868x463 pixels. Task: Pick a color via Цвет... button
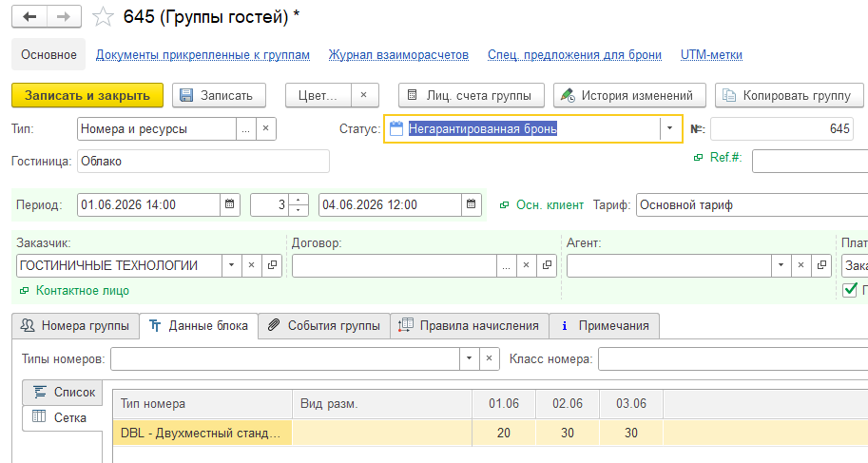pyautogui.click(x=318, y=95)
